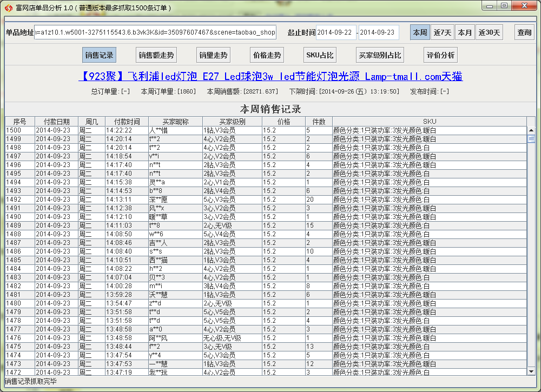Sort by the 序号 column header
The height and width of the screenshot is (392, 541).
[19, 121]
